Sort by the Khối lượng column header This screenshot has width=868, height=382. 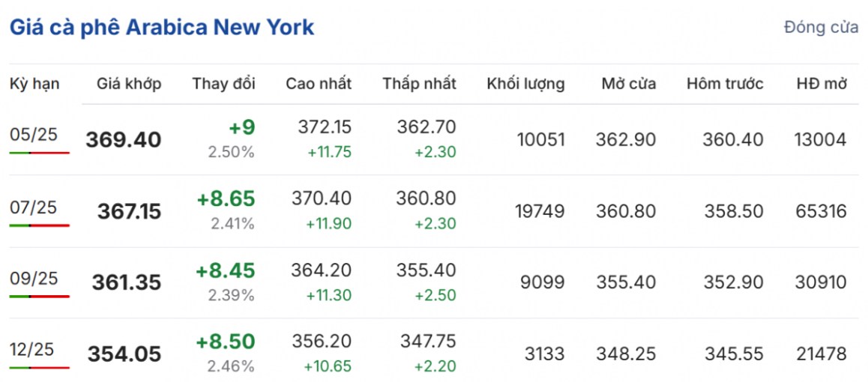tap(525, 83)
